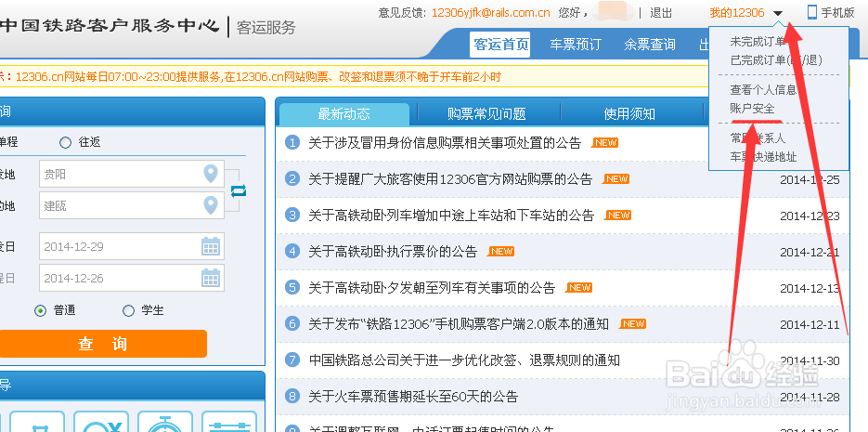Select the 学生 student radio button
The width and height of the screenshot is (868, 432).
pos(128,310)
